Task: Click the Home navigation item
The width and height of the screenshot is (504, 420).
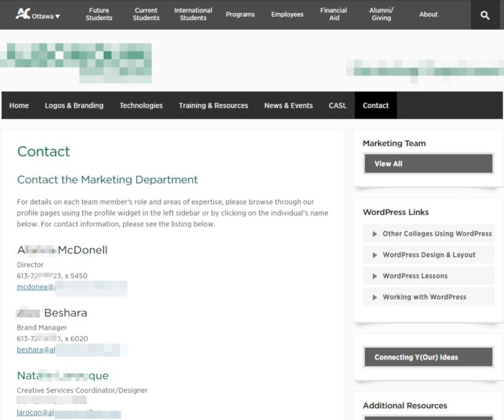Action: pos(19,105)
